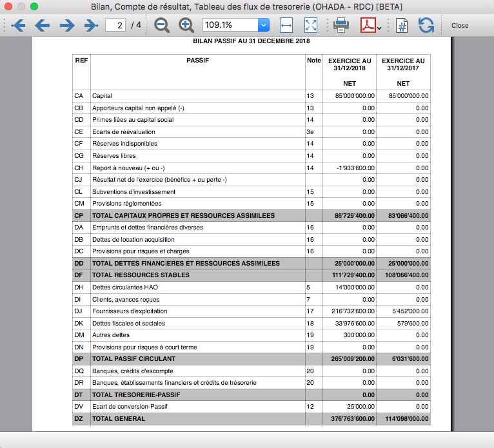The width and height of the screenshot is (494, 448).
Task: Zoom out the report preview
Action: click(162, 25)
